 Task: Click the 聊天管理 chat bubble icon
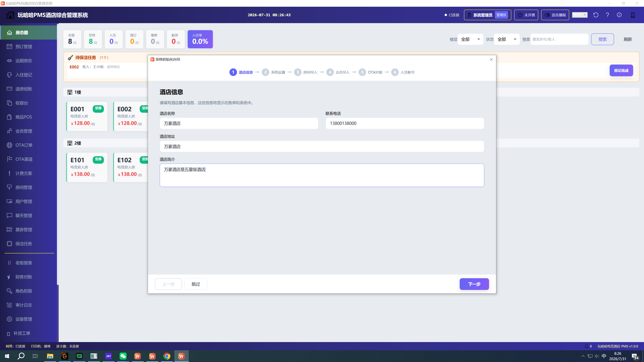(9, 216)
